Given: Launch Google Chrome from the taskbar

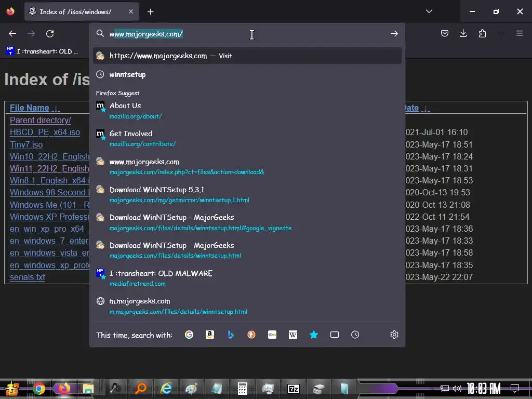Looking at the screenshot, I should tap(38, 389).
